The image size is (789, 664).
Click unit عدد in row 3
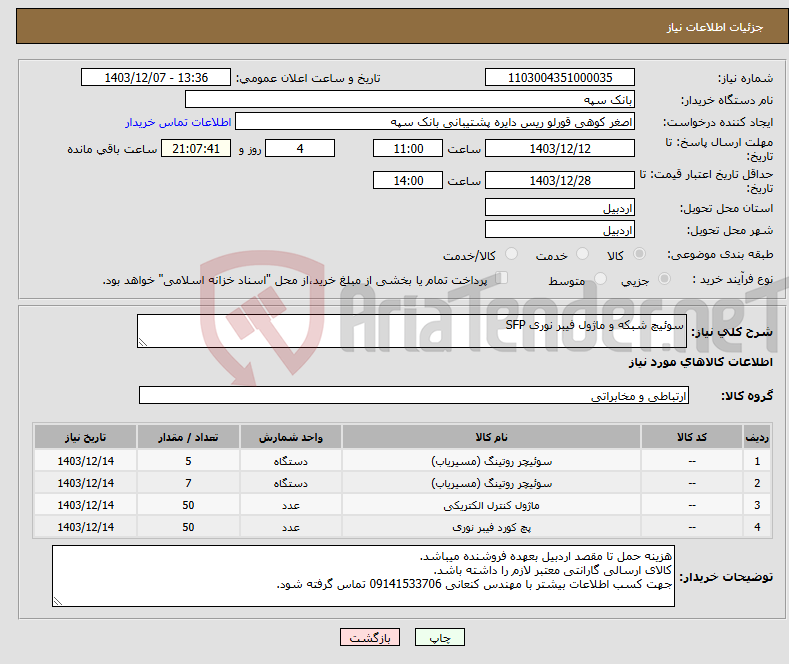[x=290, y=505]
